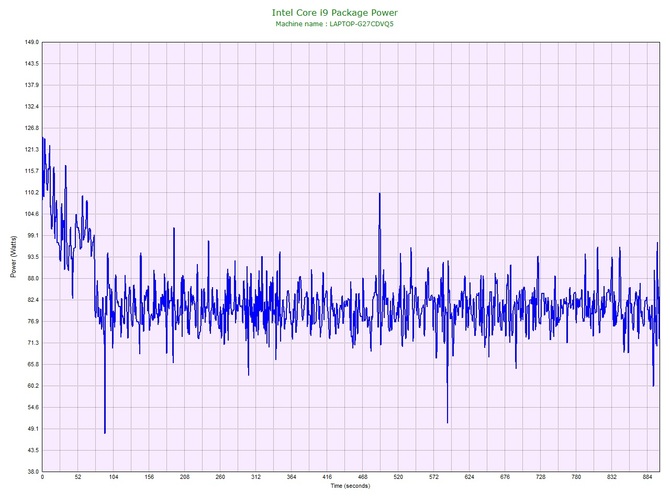Click the 364 seconds x-axis tick label
The width and height of the screenshot is (670, 503).
point(291,477)
